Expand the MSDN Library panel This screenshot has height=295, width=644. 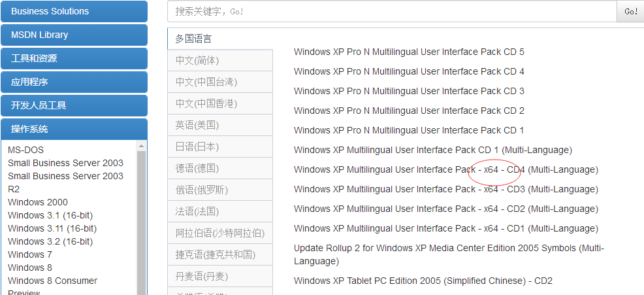[74, 35]
